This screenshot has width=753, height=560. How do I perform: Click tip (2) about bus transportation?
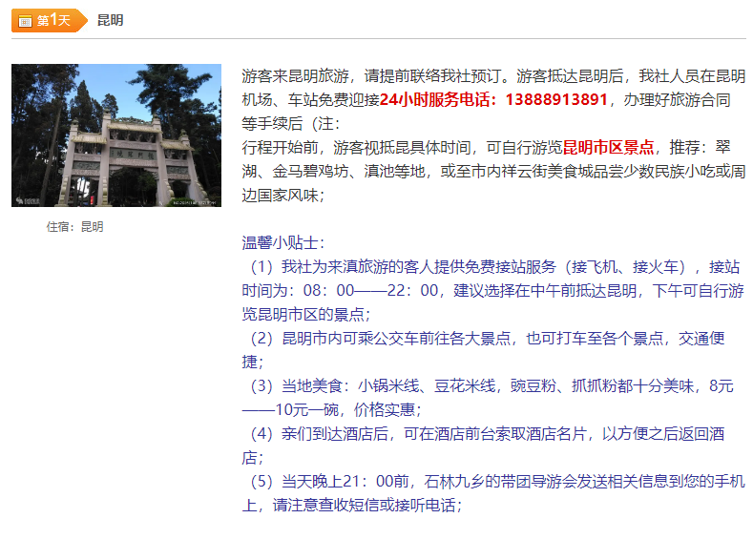483,350
